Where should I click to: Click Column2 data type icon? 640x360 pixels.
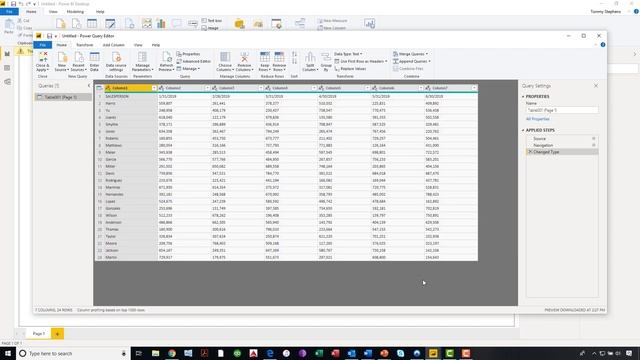[162, 88]
